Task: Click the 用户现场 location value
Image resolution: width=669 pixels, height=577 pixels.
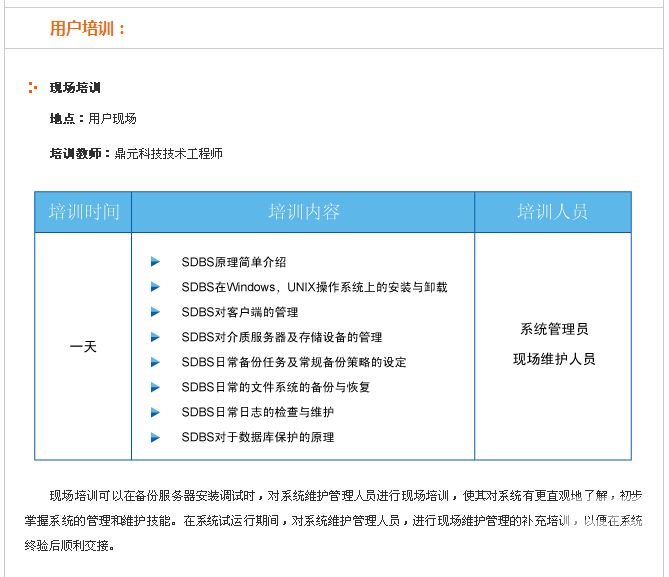Action: coord(112,118)
